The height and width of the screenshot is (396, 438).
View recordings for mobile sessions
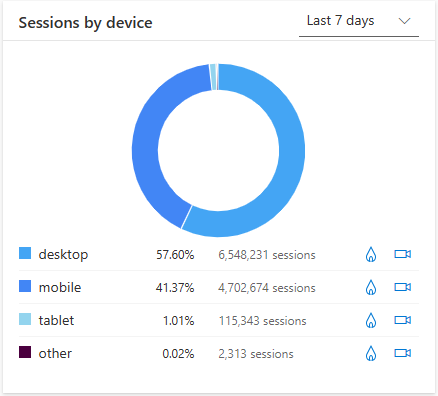pyautogui.click(x=403, y=287)
